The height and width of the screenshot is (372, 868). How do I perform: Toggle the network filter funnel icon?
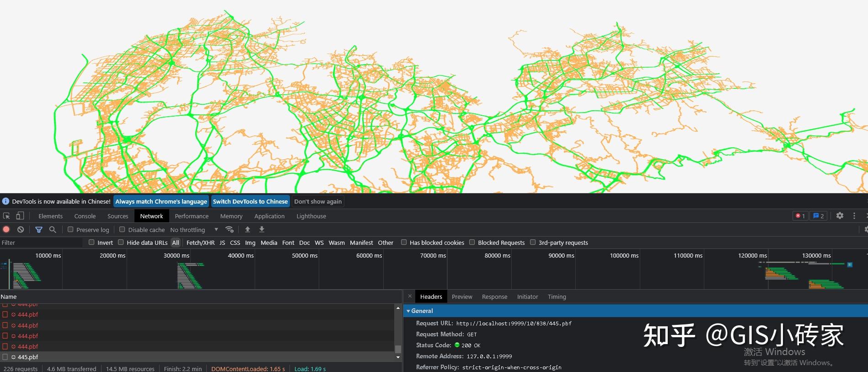[x=39, y=230]
